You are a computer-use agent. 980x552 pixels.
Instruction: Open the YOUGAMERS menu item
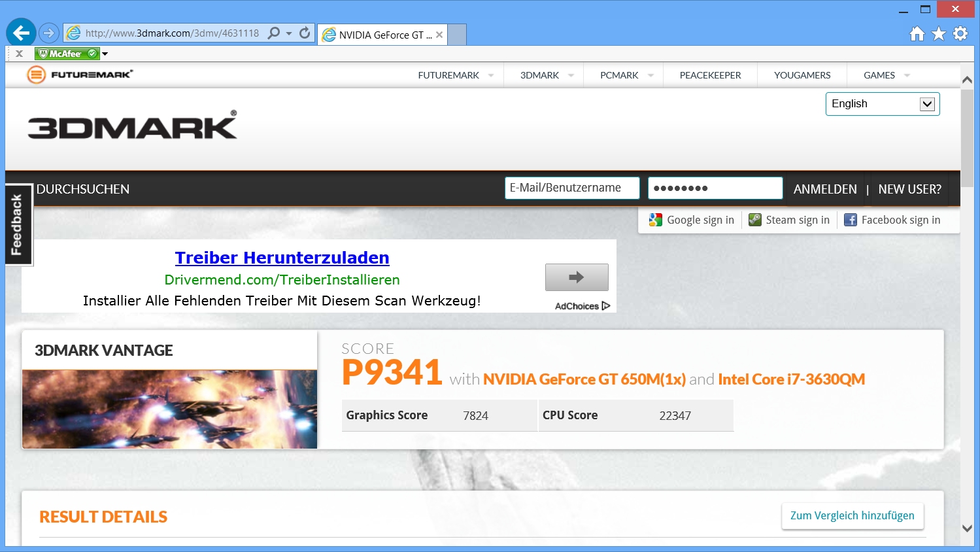coord(802,75)
